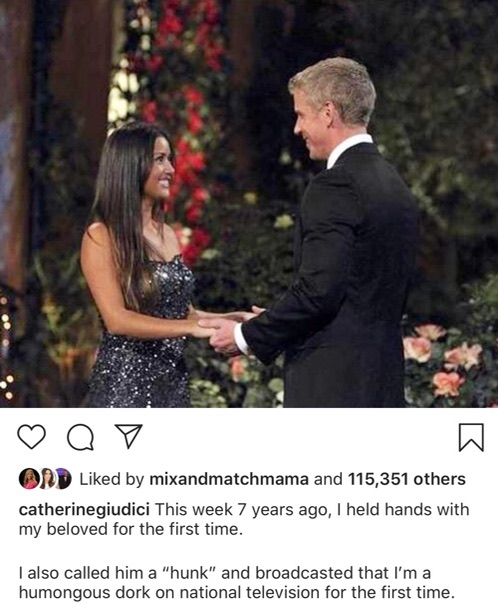The image size is (498, 606).
Task: View the 115,351 others likes list
Action: (406, 479)
